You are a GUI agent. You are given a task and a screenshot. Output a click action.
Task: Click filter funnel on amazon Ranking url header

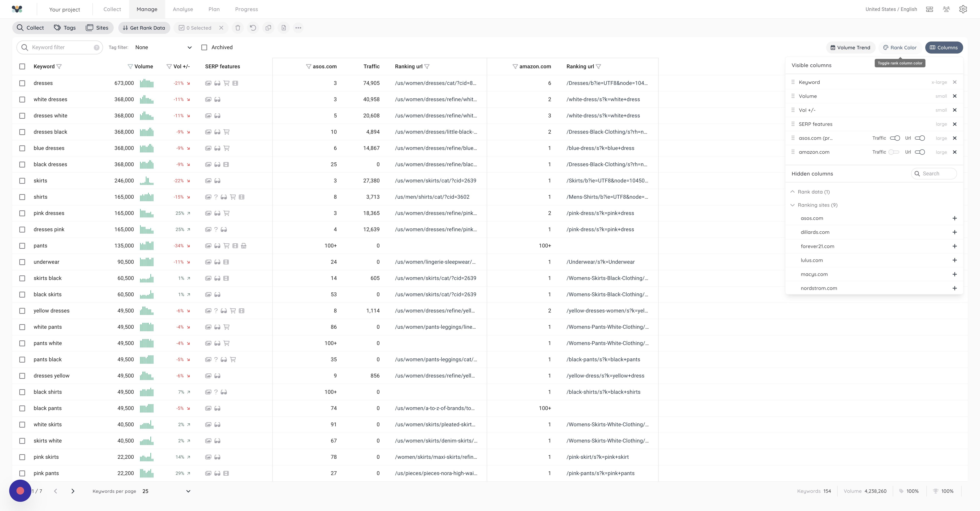click(598, 67)
